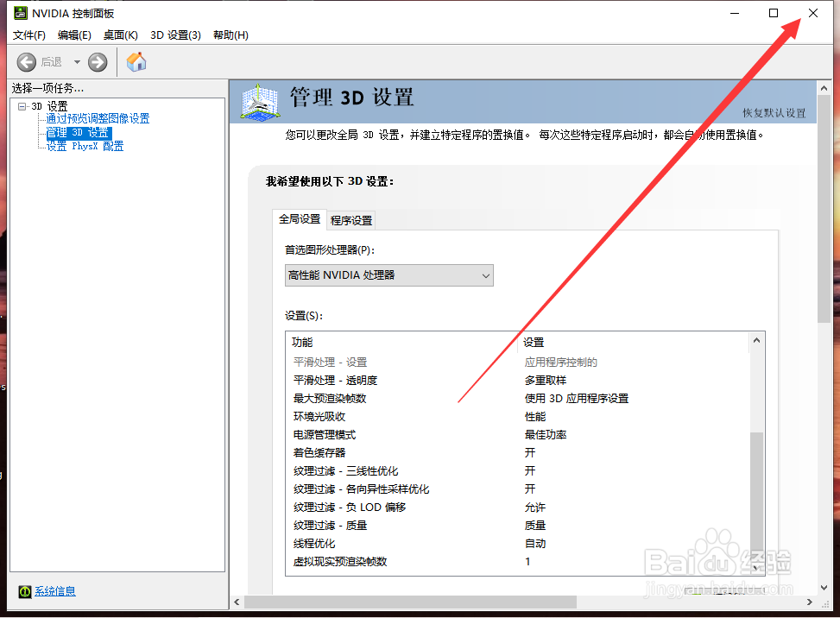Switch to the 程序设置 tab
The image size is (840, 618).
(x=351, y=220)
